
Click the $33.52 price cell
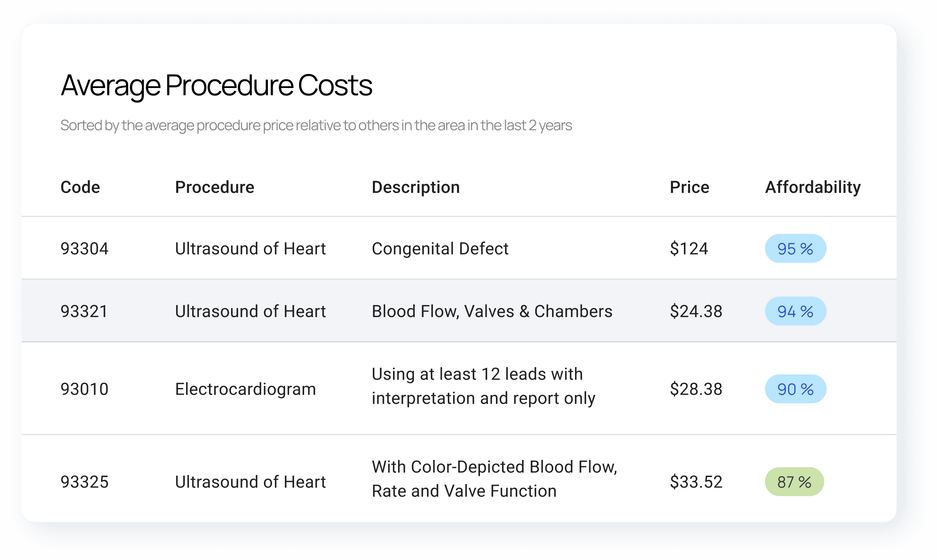696,482
